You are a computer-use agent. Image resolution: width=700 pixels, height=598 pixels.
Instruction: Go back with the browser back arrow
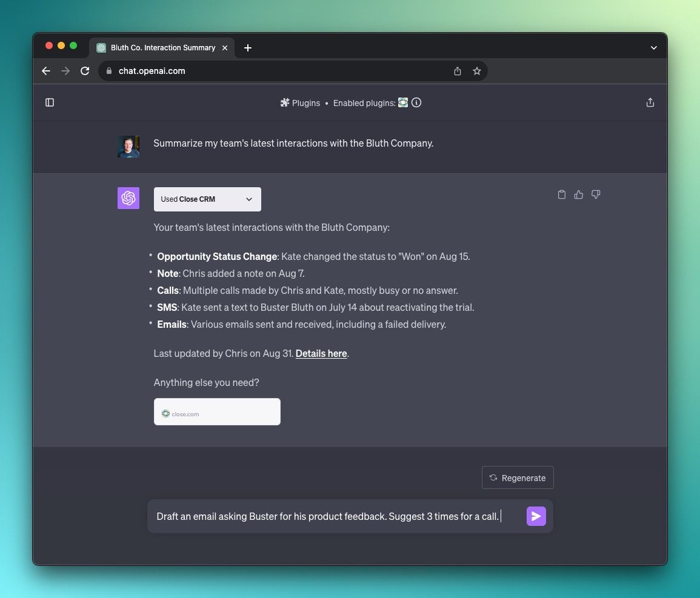46,71
